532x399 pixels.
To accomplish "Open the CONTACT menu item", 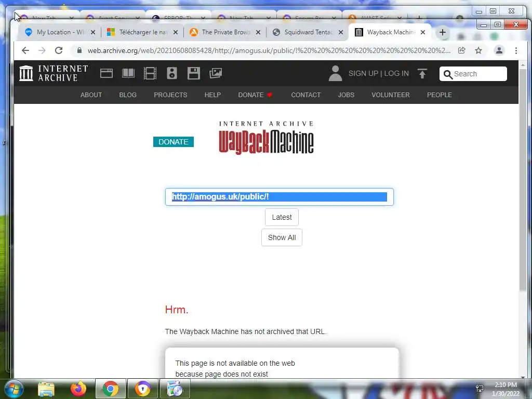I will (x=305, y=95).
